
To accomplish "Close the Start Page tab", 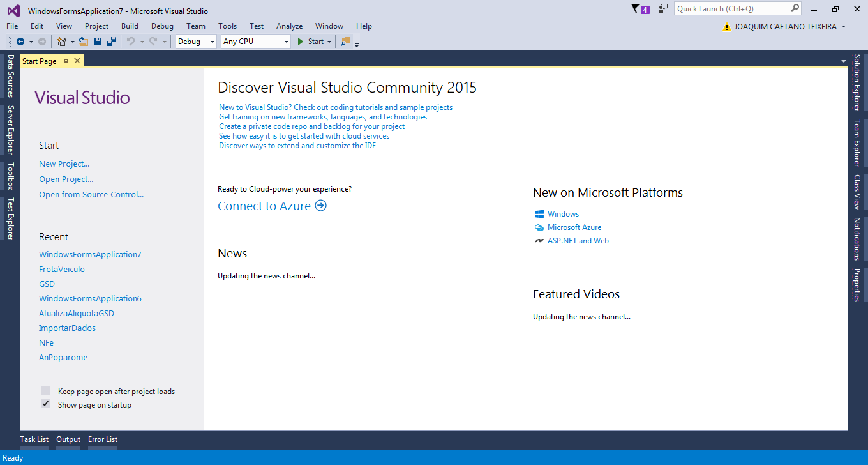I will coord(77,61).
